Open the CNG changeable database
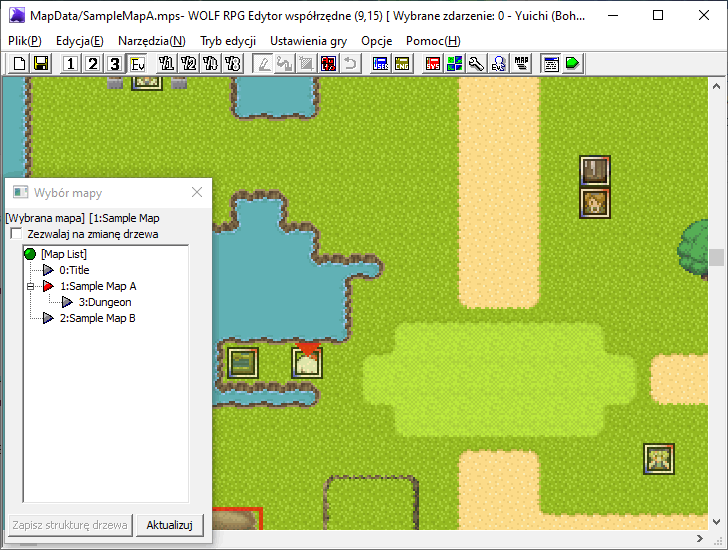This screenshot has height=550, width=728. pos(402,64)
